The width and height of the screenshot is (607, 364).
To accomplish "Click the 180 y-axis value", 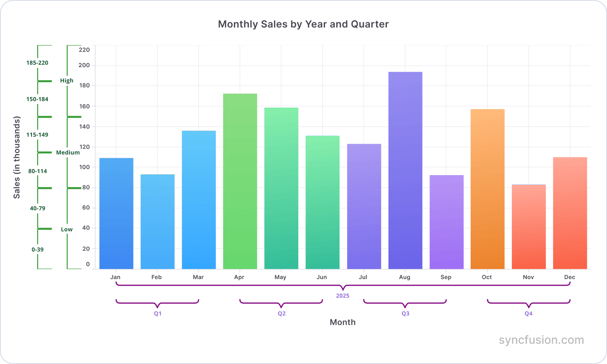I will coord(84,86).
